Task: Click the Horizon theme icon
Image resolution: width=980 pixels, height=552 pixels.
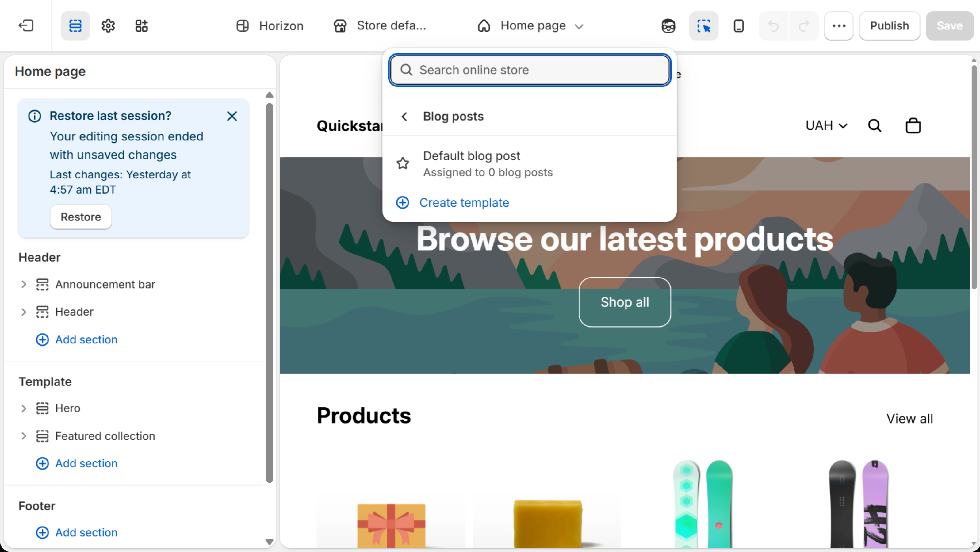Action: coord(242,25)
